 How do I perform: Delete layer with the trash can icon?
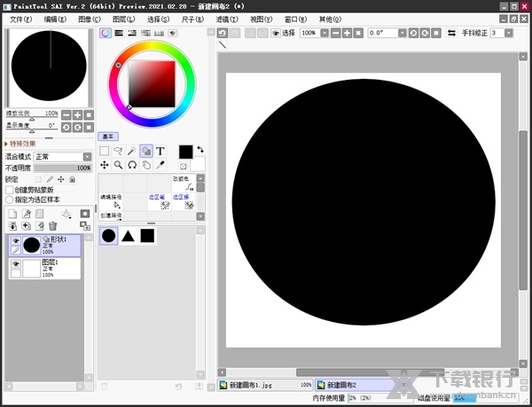[52, 226]
